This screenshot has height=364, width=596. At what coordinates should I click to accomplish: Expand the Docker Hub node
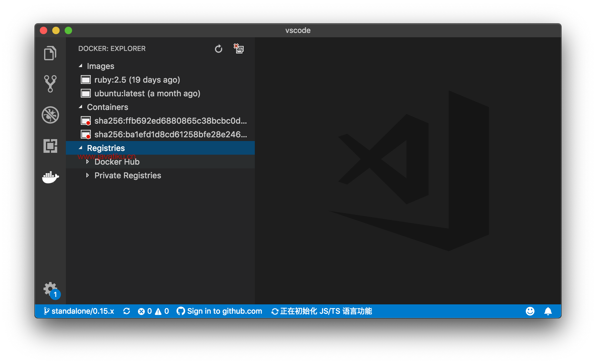[88, 162]
